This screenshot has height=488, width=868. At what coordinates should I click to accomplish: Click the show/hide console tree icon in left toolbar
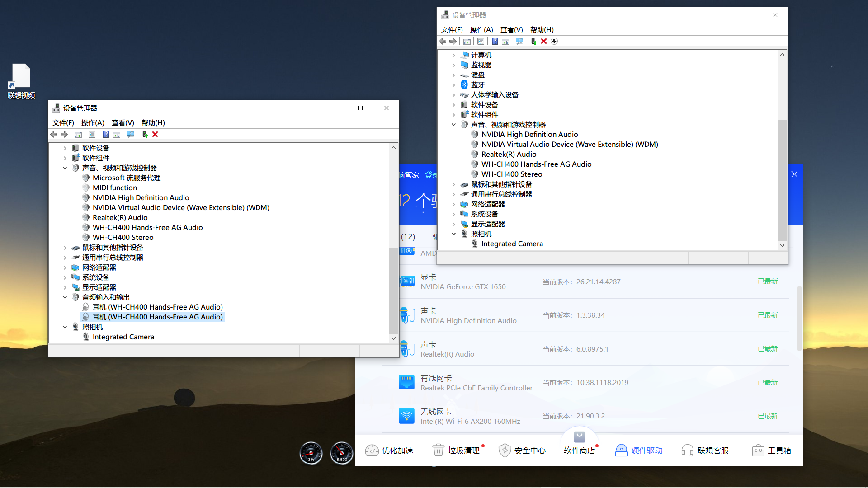[78, 134]
